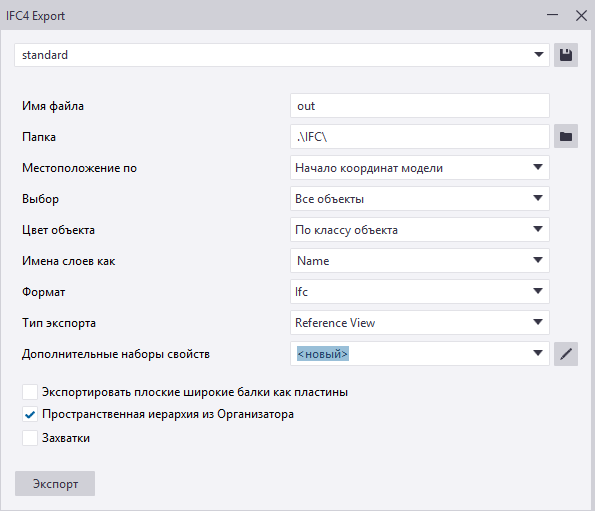Viewport: 595px width, 511px height.
Task: Enable the Захватки checkbox
Action: 30,438
